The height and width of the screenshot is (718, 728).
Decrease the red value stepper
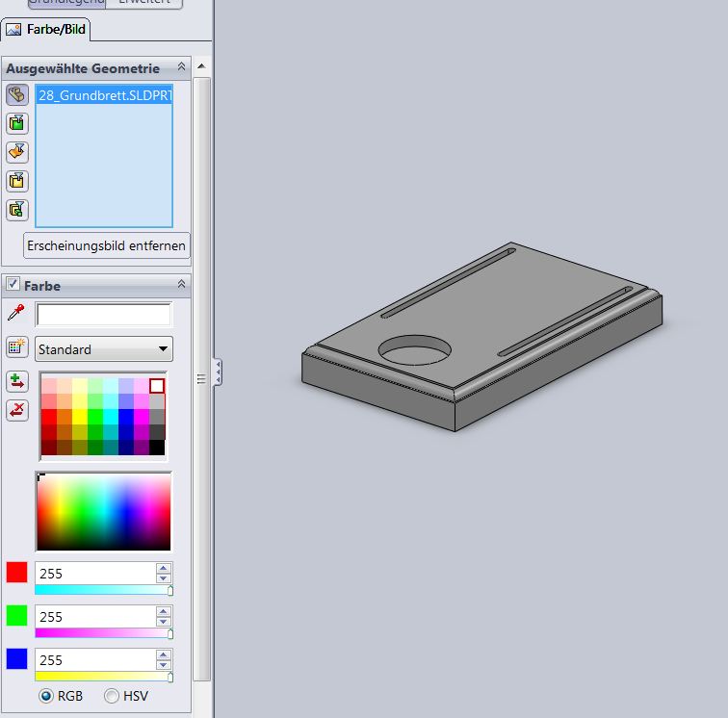[x=163, y=578]
